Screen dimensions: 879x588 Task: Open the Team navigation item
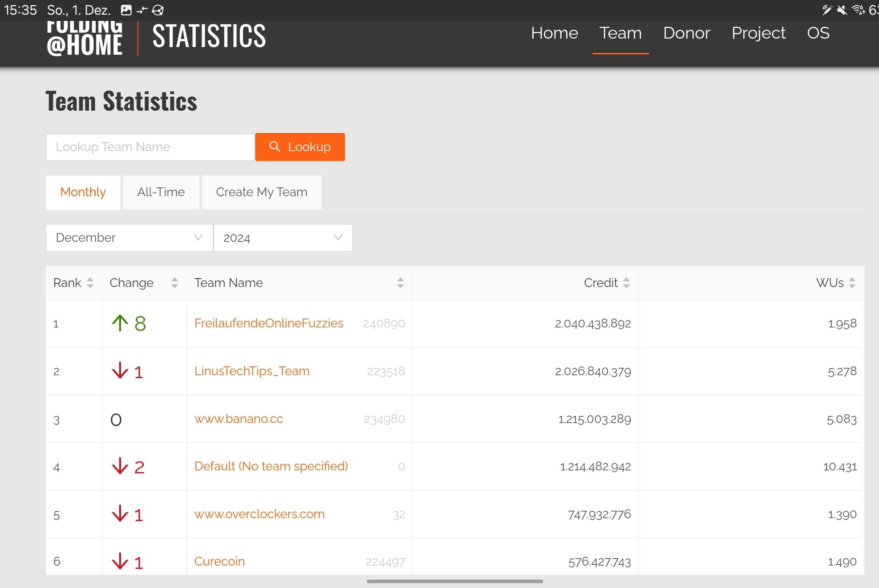pos(620,33)
